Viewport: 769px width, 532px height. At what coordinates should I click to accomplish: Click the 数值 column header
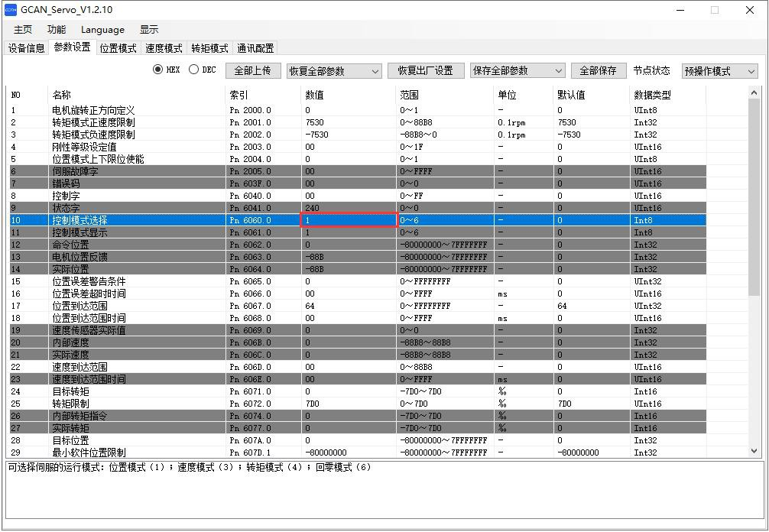pos(315,95)
